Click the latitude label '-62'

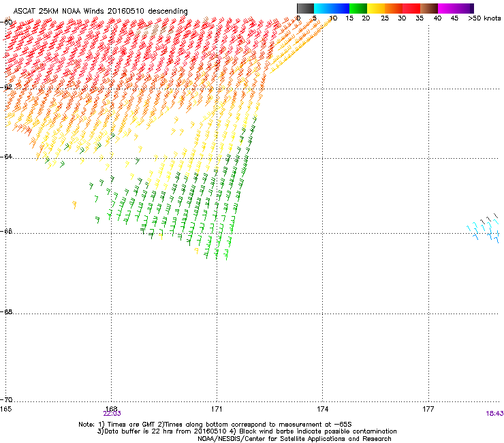coord(6,87)
